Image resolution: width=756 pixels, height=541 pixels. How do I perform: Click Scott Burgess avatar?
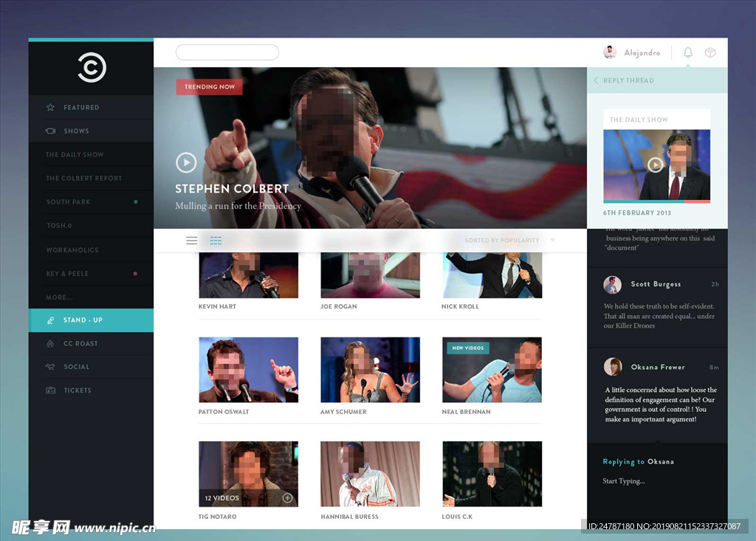612,284
